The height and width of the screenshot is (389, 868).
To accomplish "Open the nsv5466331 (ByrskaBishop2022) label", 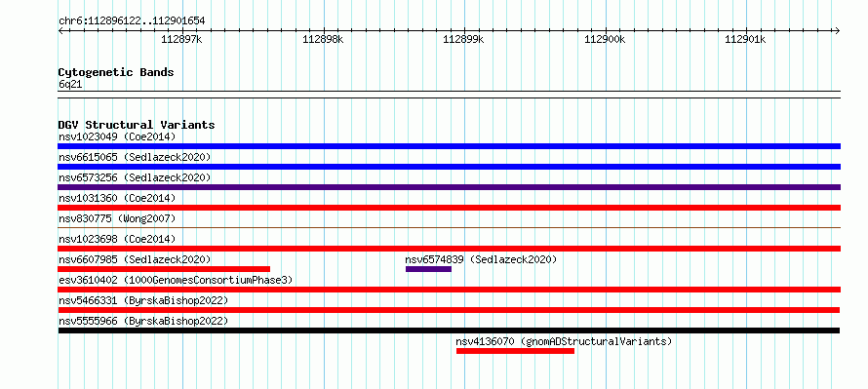I will pyautogui.click(x=143, y=300).
